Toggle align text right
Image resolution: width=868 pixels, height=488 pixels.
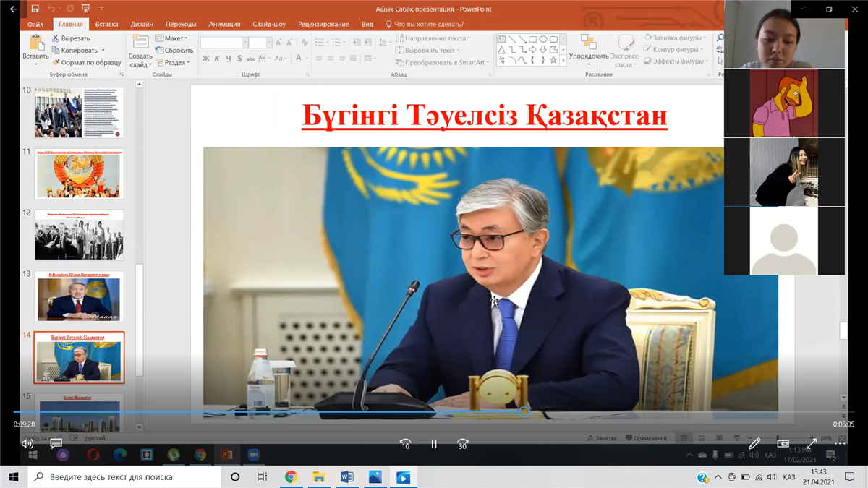(x=341, y=59)
